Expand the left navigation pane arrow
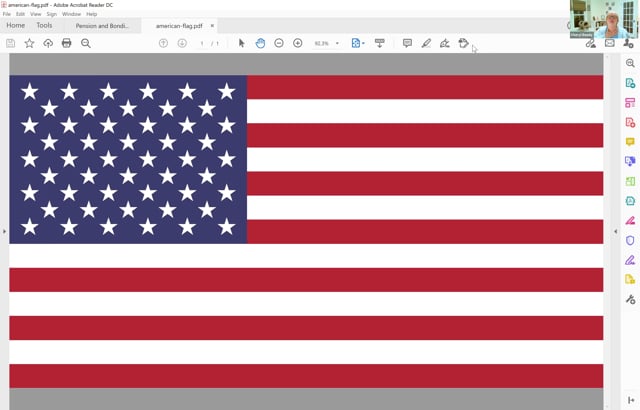This screenshot has width=640, height=410. (x=4, y=231)
